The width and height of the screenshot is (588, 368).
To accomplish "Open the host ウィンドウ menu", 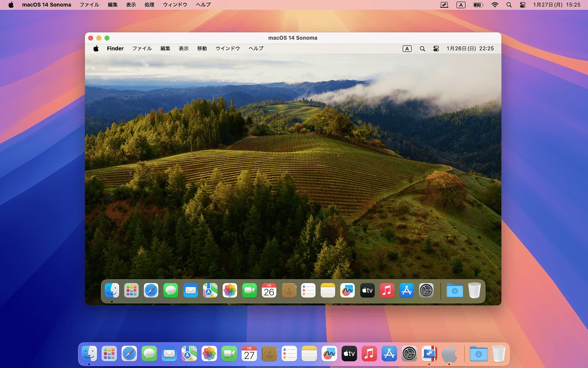I will pos(175,4).
